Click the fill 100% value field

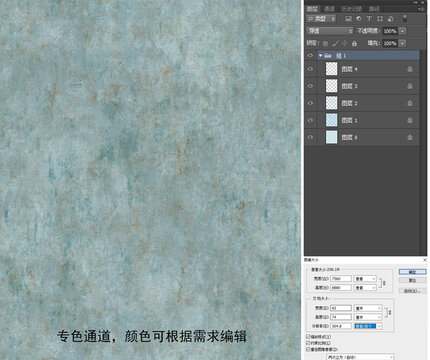coord(390,43)
